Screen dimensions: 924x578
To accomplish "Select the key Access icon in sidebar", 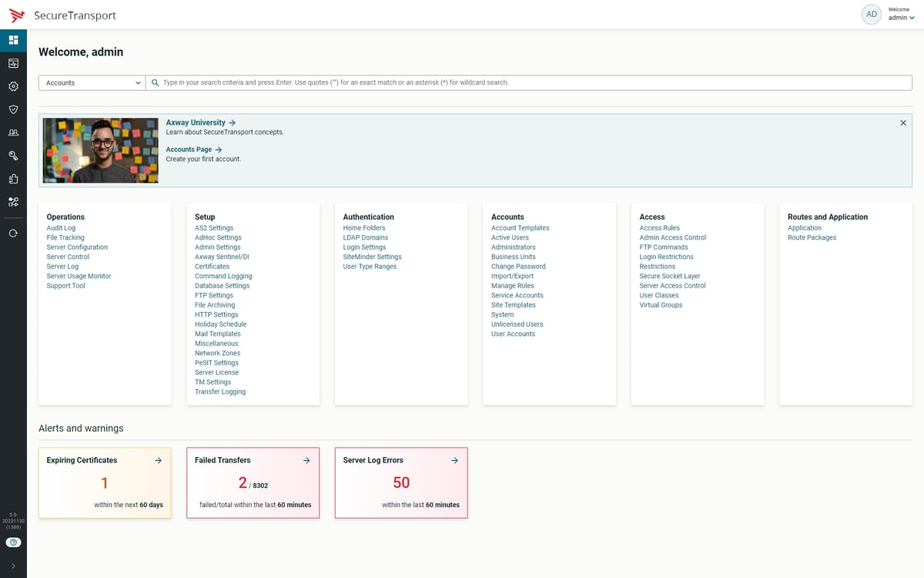I will pos(13,156).
